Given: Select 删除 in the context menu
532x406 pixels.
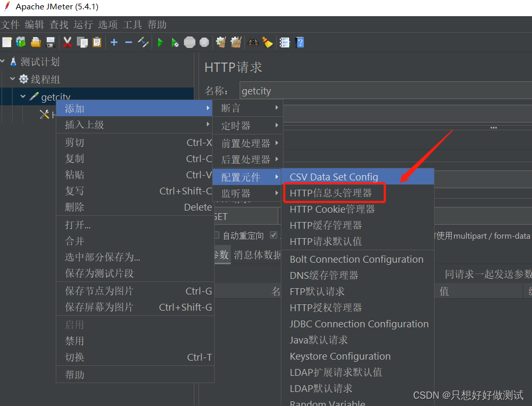Looking at the screenshot, I should tap(135, 207).
